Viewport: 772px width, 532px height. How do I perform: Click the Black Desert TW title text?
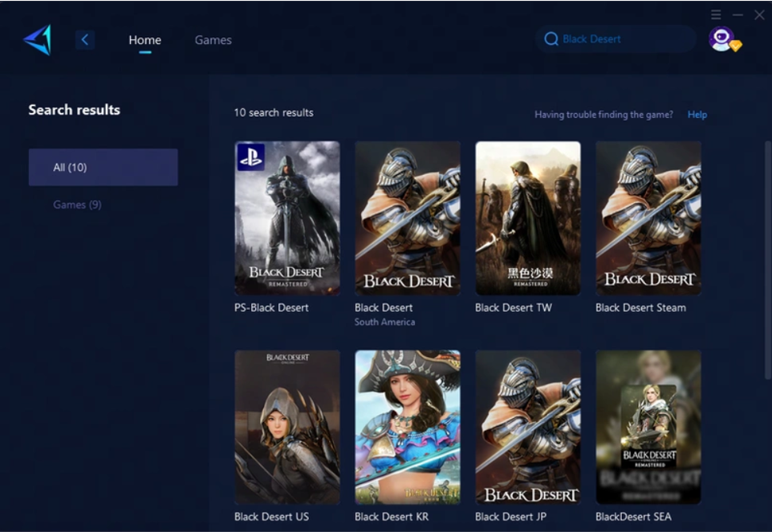(514, 308)
